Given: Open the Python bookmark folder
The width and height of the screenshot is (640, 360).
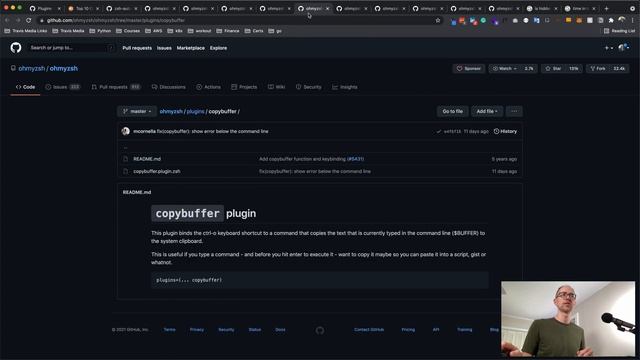Looking at the screenshot, I should (x=100, y=31).
